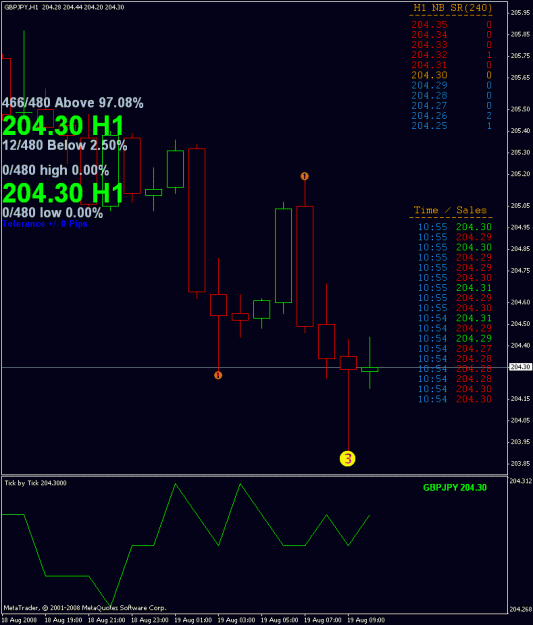Image resolution: width=533 pixels, height=625 pixels.
Task: Click the blue 'Tolerance +/- 0 Pips' text
Action: click(45, 224)
